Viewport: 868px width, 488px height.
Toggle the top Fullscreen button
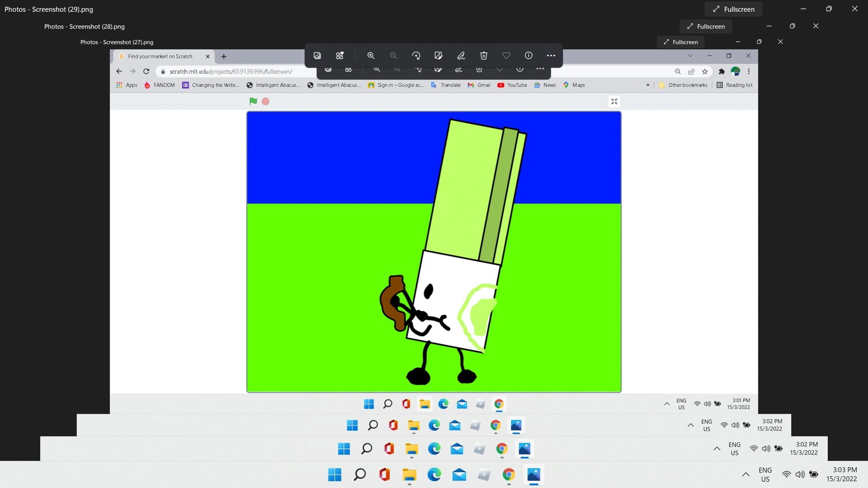point(733,9)
